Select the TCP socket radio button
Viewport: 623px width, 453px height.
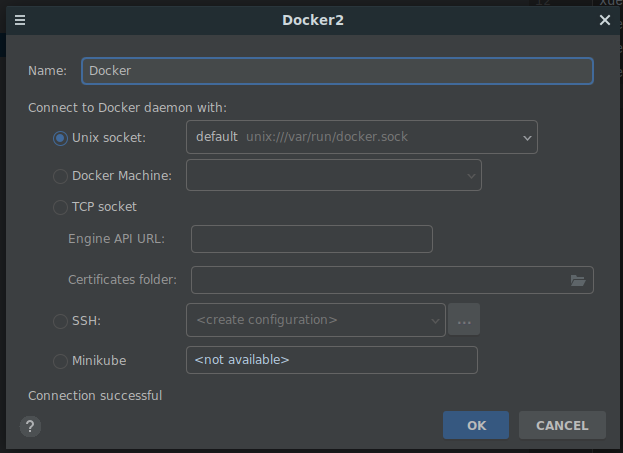60,207
